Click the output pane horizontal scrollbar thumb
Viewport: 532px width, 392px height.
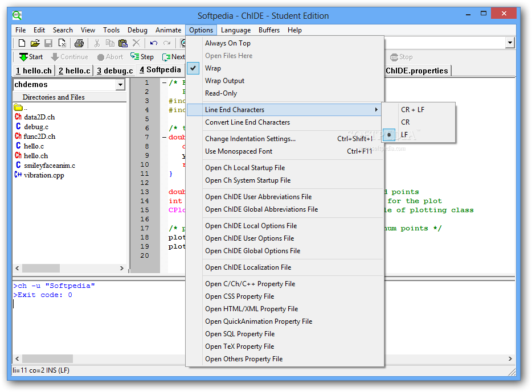[47, 358]
